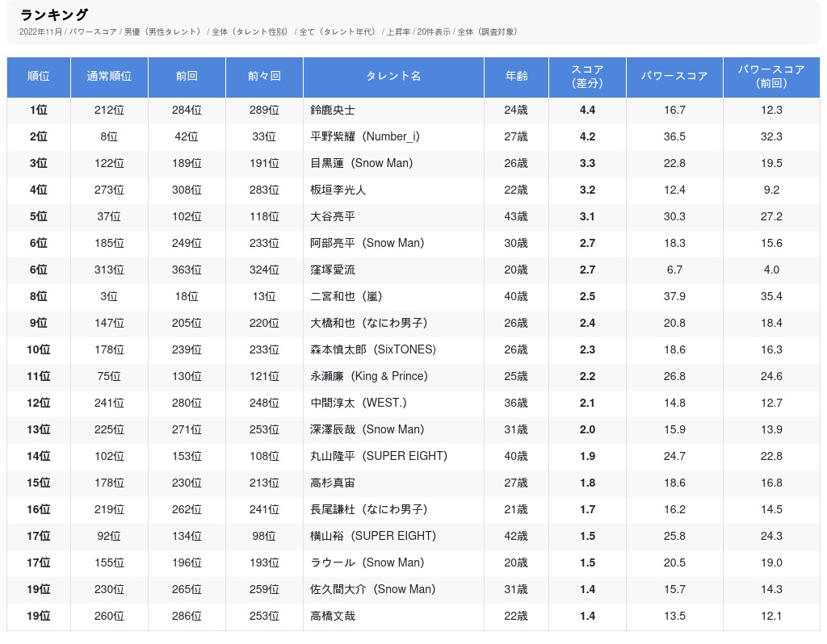Click the パワースコア(前回) column header
This screenshot has width=827, height=644.
(x=771, y=77)
